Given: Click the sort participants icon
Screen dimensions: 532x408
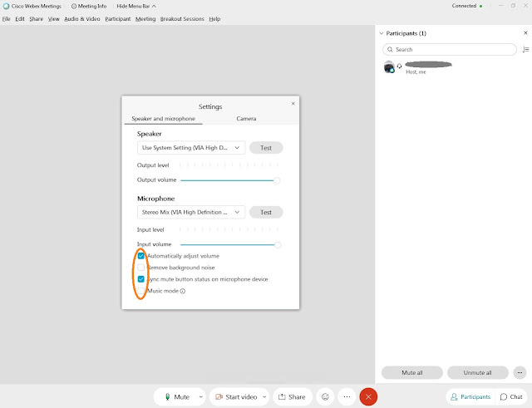Looking at the screenshot, I should pyautogui.click(x=525, y=50).
